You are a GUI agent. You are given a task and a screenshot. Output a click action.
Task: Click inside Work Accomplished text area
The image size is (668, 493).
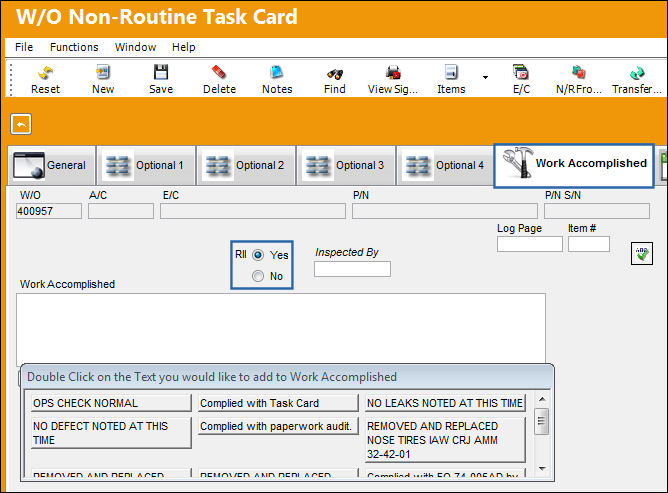click(281, 328)
